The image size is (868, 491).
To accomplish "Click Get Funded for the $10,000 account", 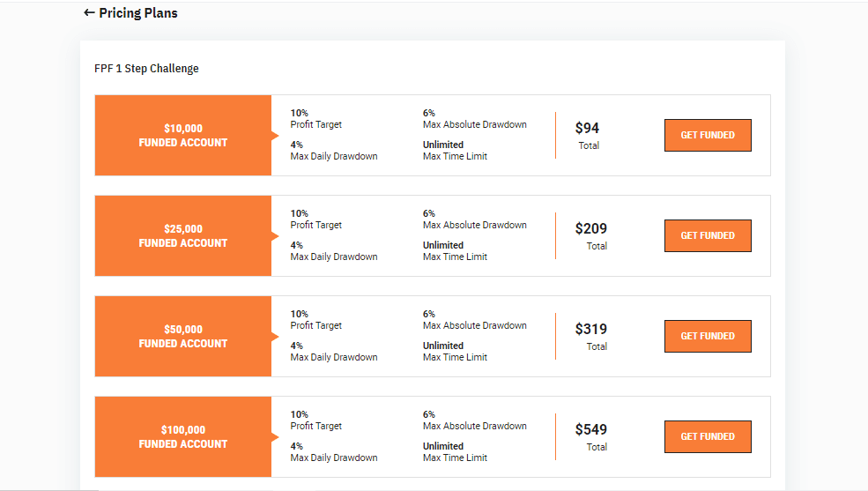I will 708,135.
